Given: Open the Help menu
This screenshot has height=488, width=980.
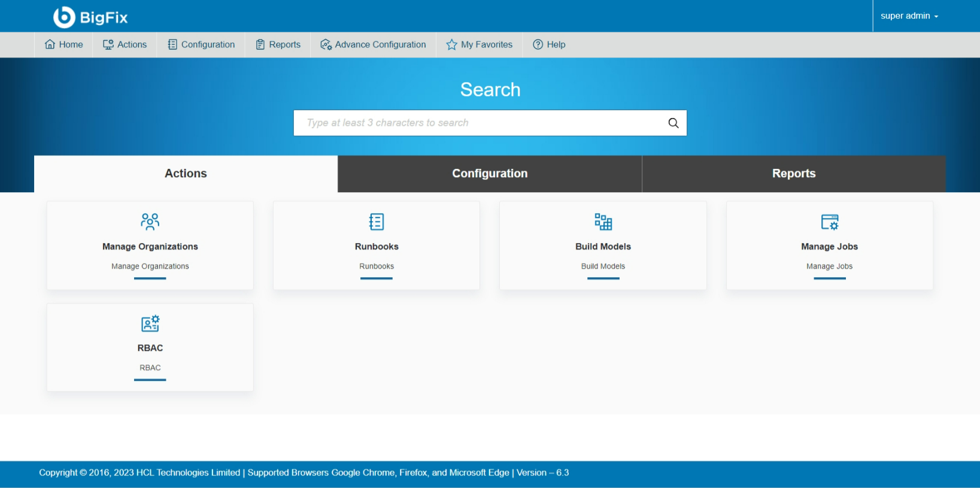Looking at the screenshot, I should click(549, 44).
